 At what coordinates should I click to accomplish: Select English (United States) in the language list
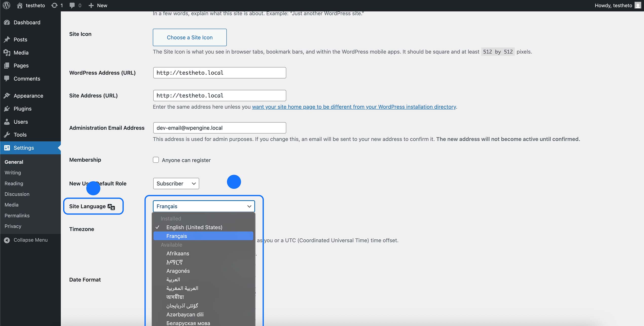194,227
